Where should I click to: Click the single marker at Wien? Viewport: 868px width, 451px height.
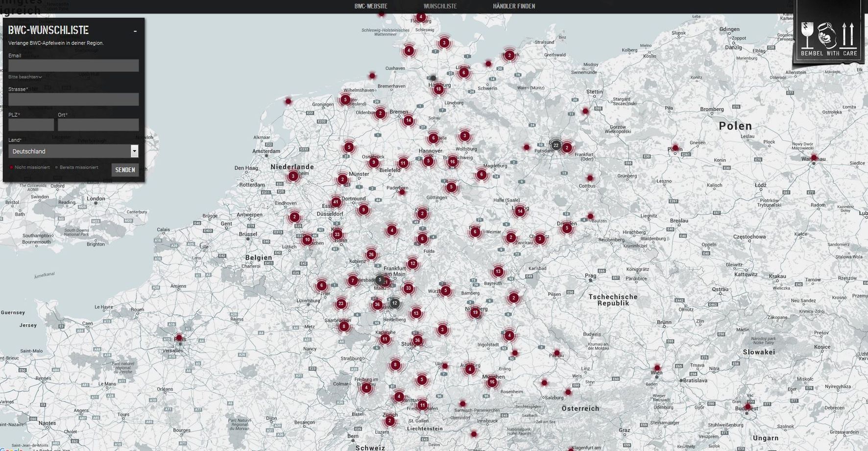(x=657, y=368)
